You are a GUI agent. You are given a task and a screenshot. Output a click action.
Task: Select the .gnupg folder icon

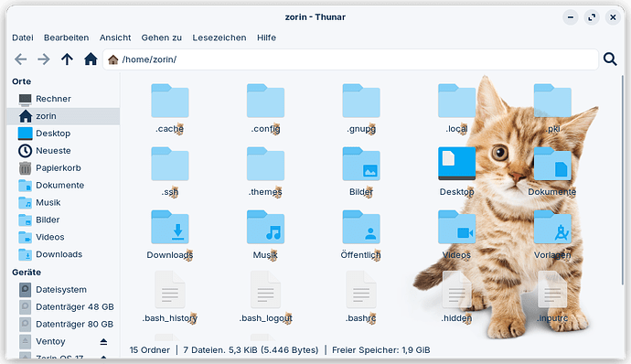click(361, 101)
